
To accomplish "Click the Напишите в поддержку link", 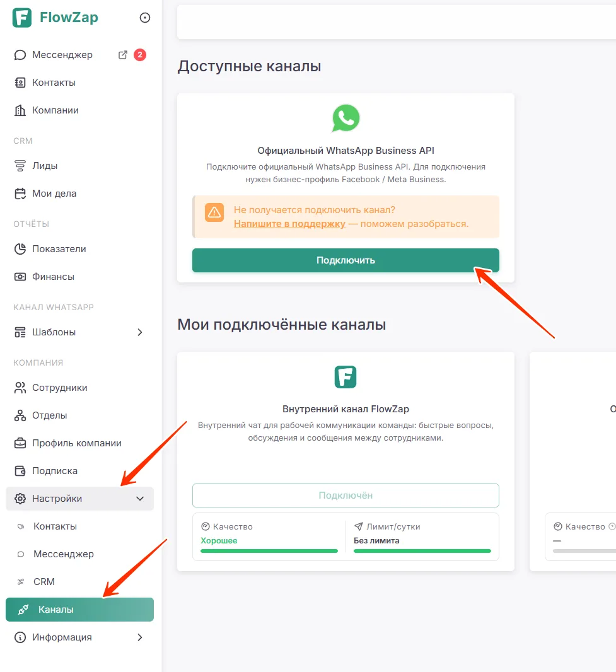I will point(289,224).
